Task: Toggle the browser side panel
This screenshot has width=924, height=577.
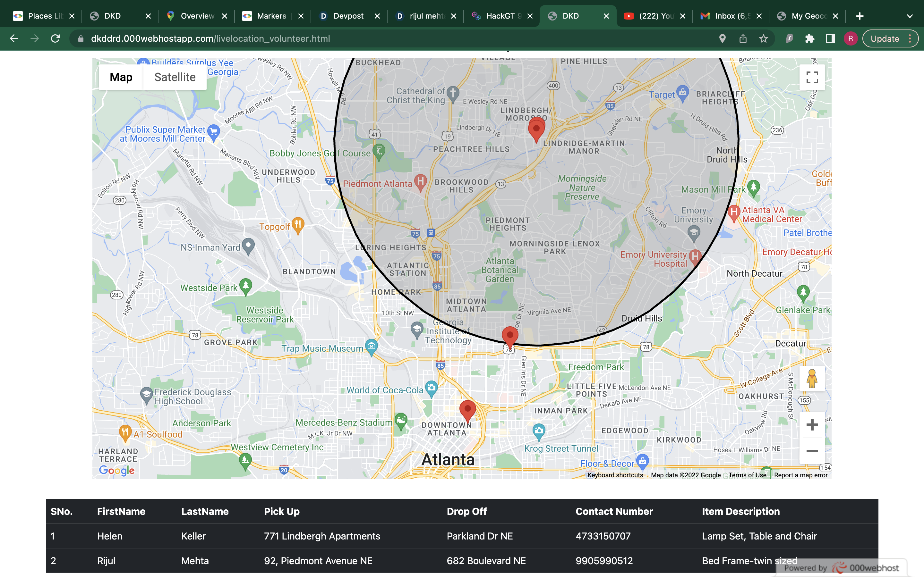Action: [830, 38]
